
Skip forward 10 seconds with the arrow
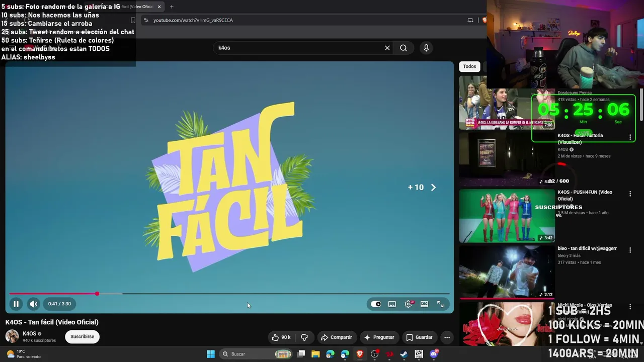433,187
